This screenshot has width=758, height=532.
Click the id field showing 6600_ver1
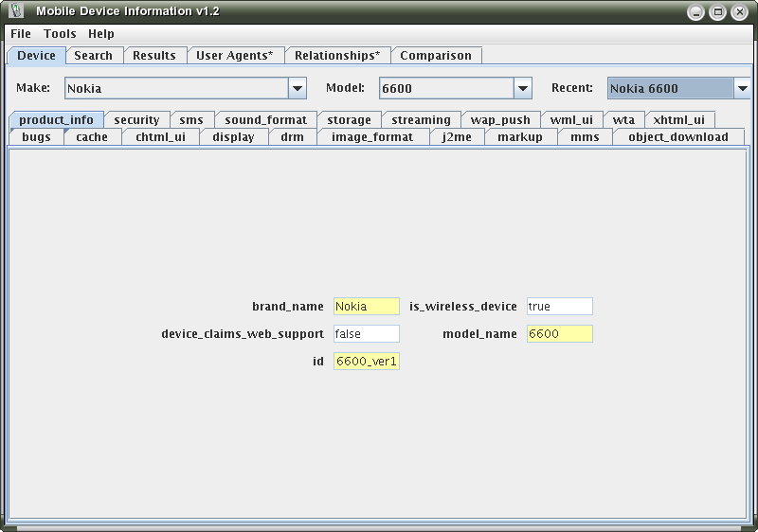coord(367,362)
